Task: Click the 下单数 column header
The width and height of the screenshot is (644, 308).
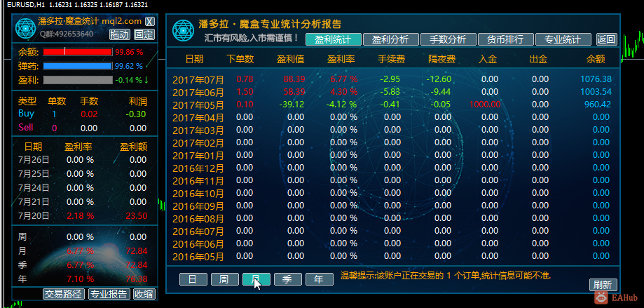Action: pyautogui.click(x=240, y=59)
